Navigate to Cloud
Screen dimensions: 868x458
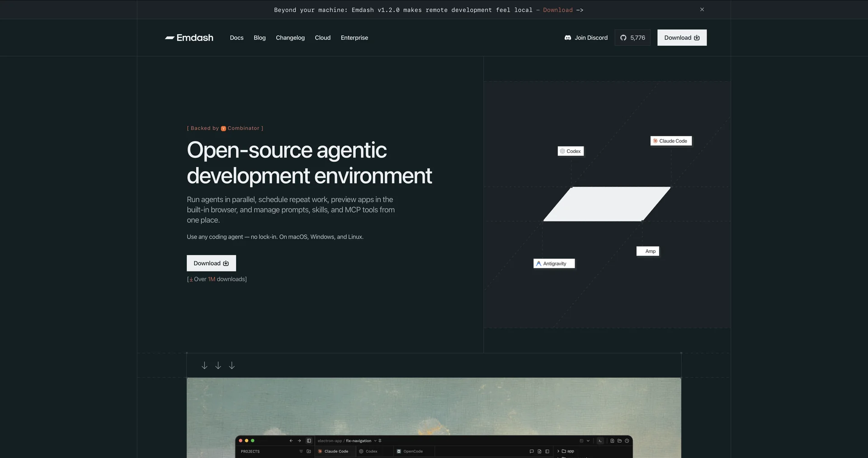(323, 38)
